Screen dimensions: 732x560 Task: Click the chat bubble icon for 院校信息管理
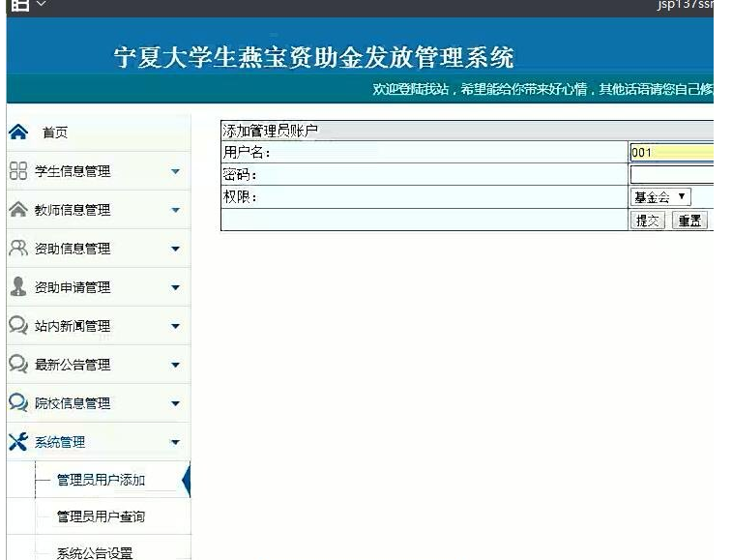[18, 402]
